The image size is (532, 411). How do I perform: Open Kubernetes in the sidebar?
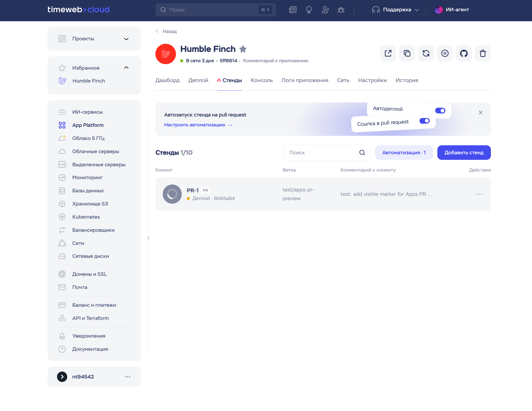point(86,217)
